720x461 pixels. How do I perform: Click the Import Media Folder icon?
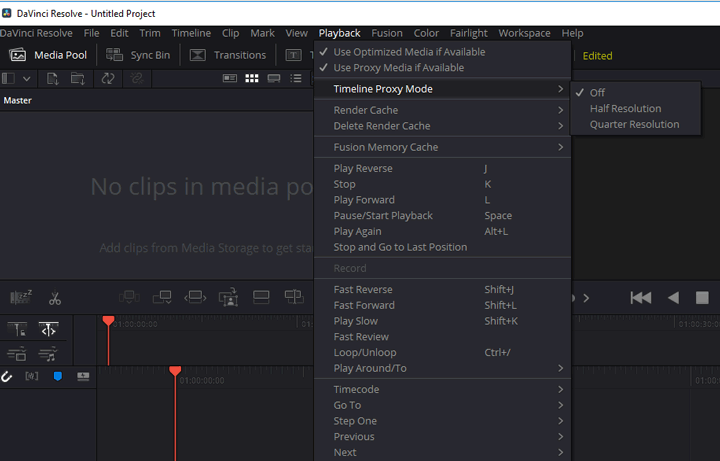78,78
